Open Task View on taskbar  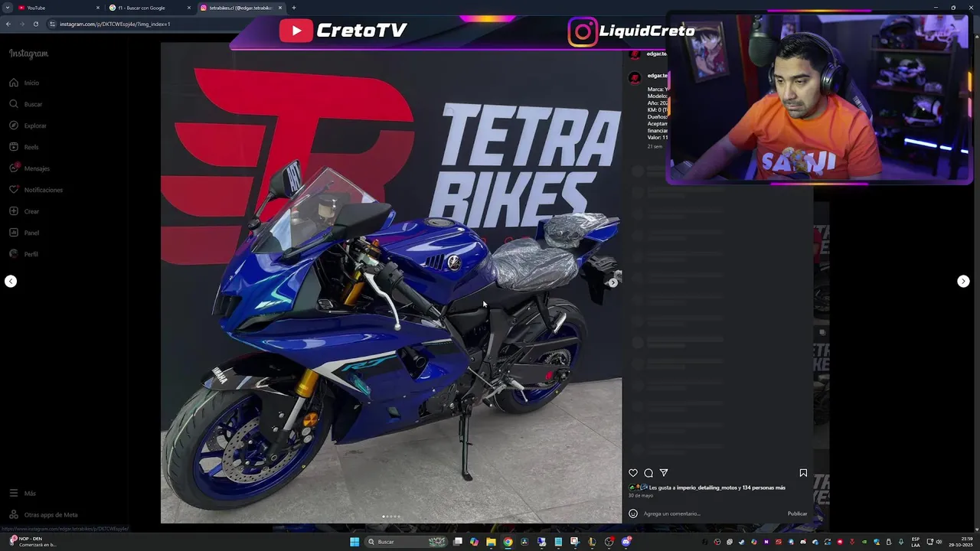click(x=458, y=542)
